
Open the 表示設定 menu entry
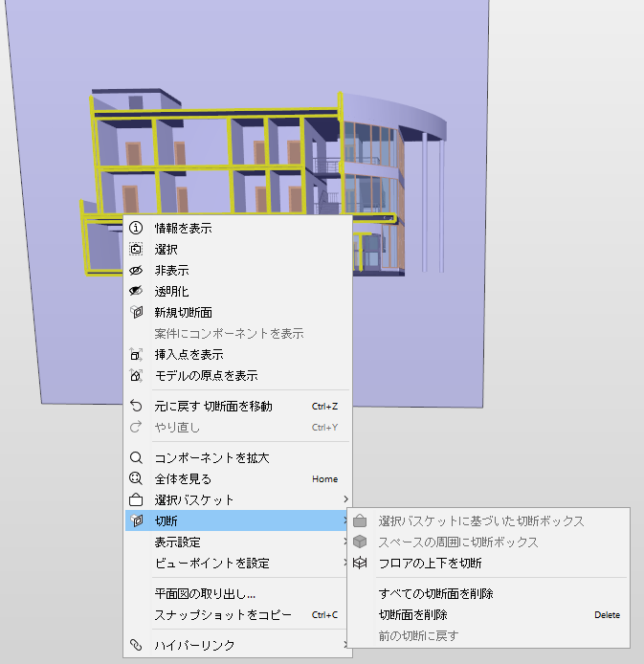(x=238, y=542)
